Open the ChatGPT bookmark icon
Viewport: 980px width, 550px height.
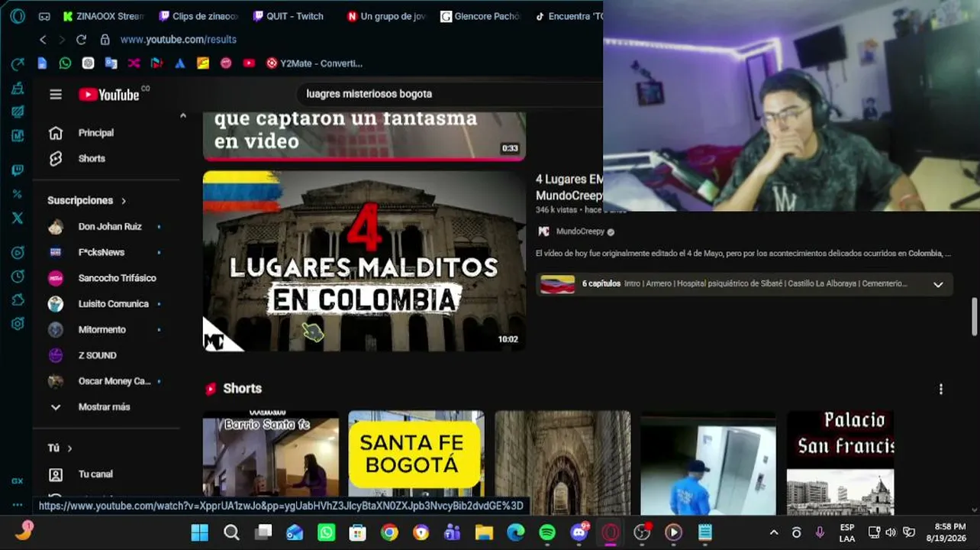[x=88, y=63]
